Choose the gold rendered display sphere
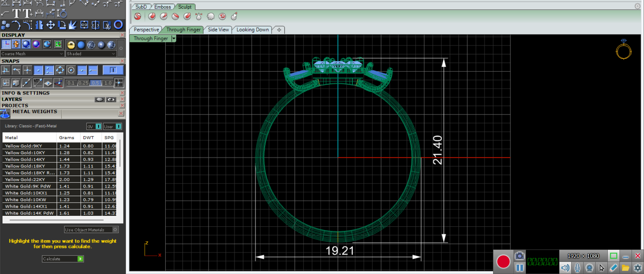Screen dimensions: 644x274 coord(71,45)
